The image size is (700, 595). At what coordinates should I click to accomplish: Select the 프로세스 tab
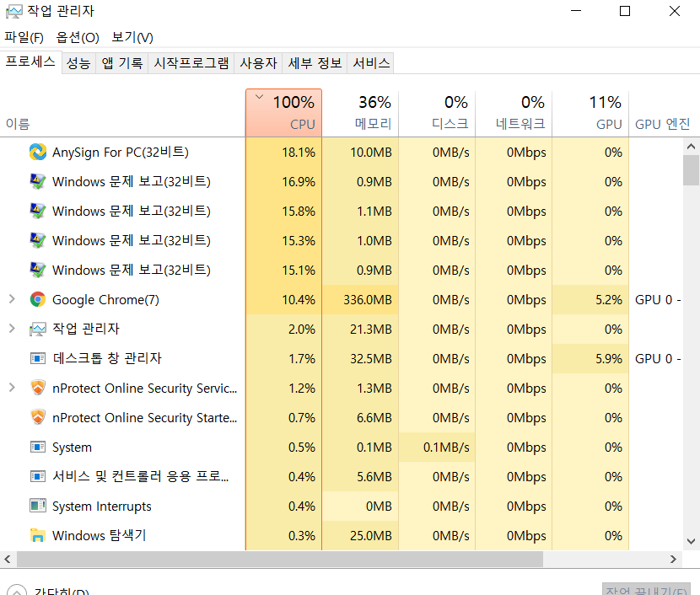coord(31,62)
